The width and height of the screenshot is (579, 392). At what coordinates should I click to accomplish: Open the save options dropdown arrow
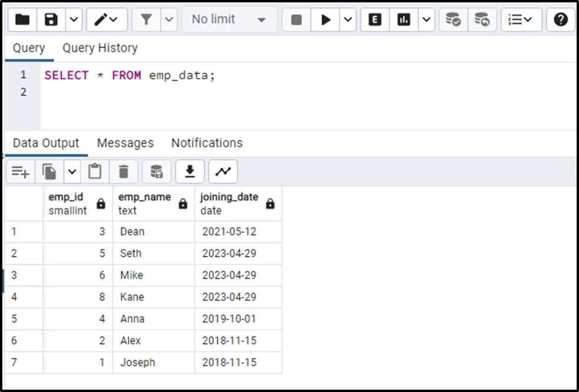74,19
